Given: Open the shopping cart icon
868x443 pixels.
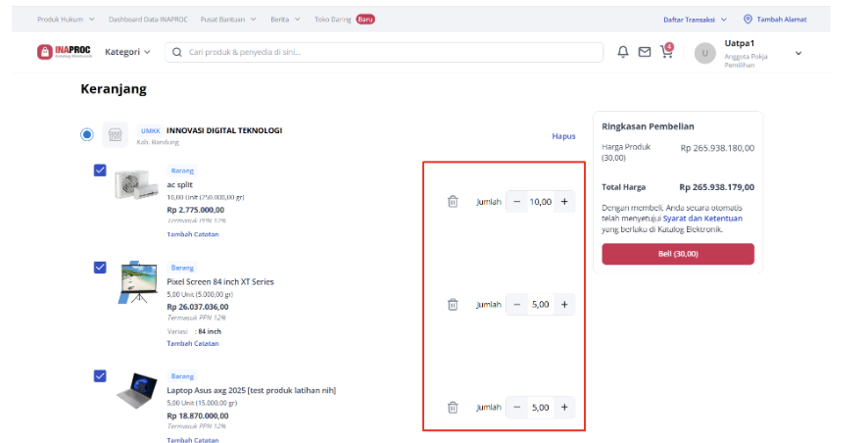Looking at the screenshot, I should pyautogui.click(x=666, y=52).
